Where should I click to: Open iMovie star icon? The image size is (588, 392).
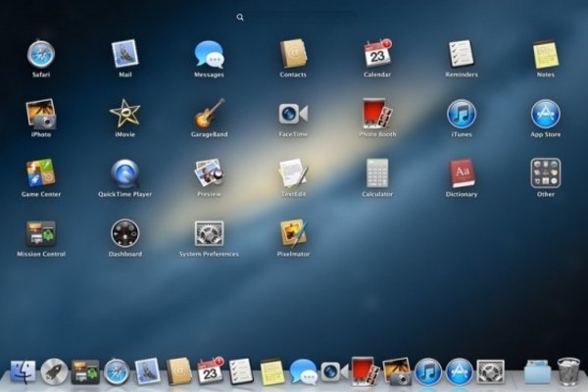click(124, 114)
